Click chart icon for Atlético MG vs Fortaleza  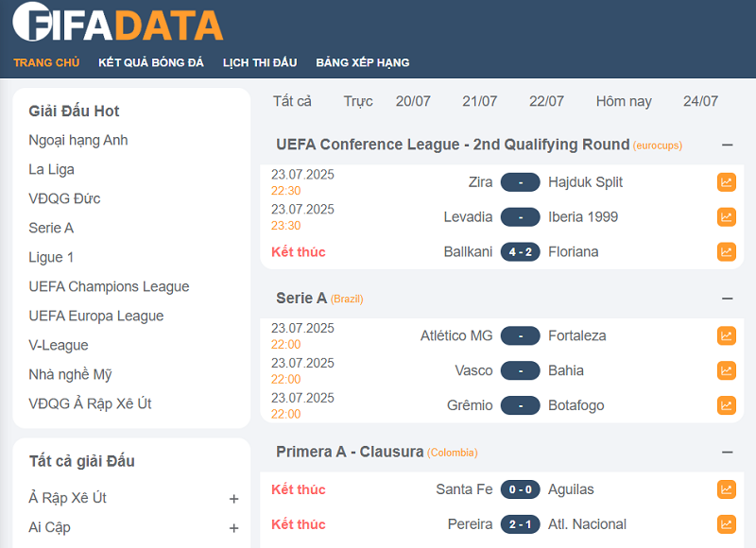[x=726, y=336]
